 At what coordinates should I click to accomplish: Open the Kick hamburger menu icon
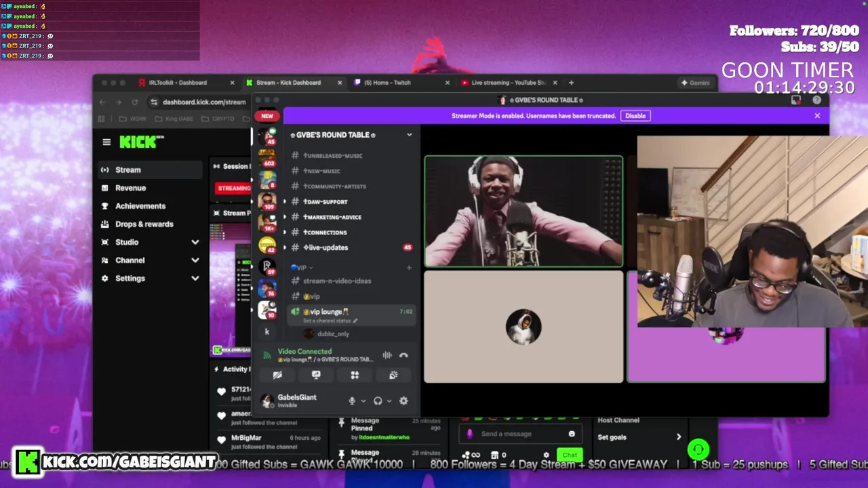[106, 142]
